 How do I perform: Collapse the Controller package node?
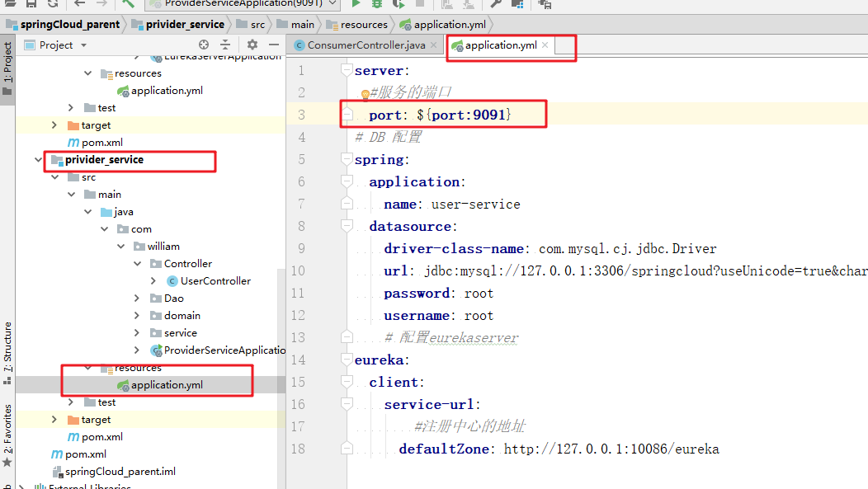pos(137,263)
